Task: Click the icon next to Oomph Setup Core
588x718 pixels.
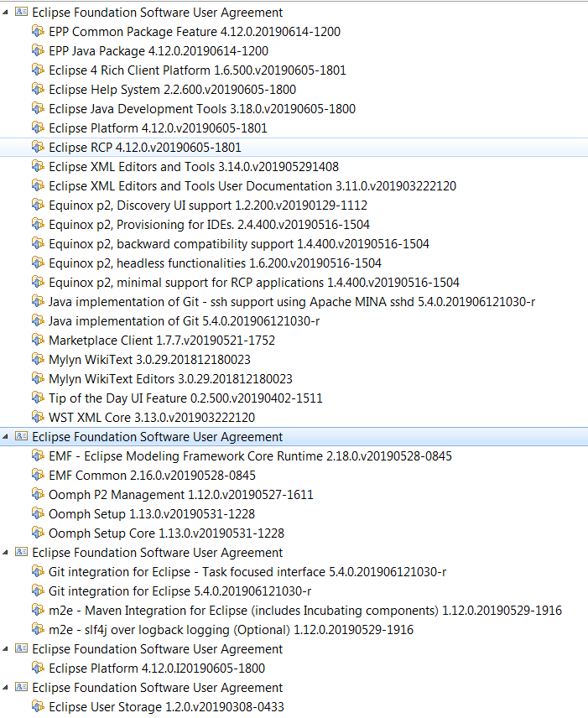Action: [x=37, y=533]
